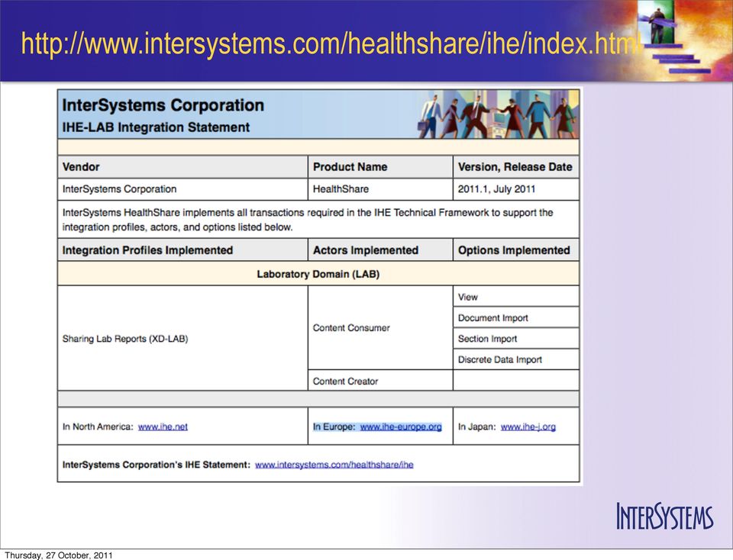Click the InterSystems logo at bottom right
This screenshot has width=733, height=560.
tap(665, 516)
